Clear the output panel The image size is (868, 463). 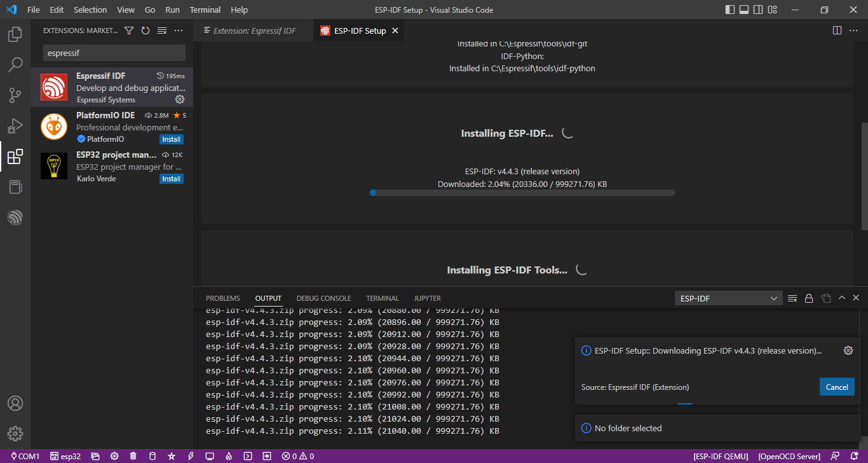click(x=792, y=298)
